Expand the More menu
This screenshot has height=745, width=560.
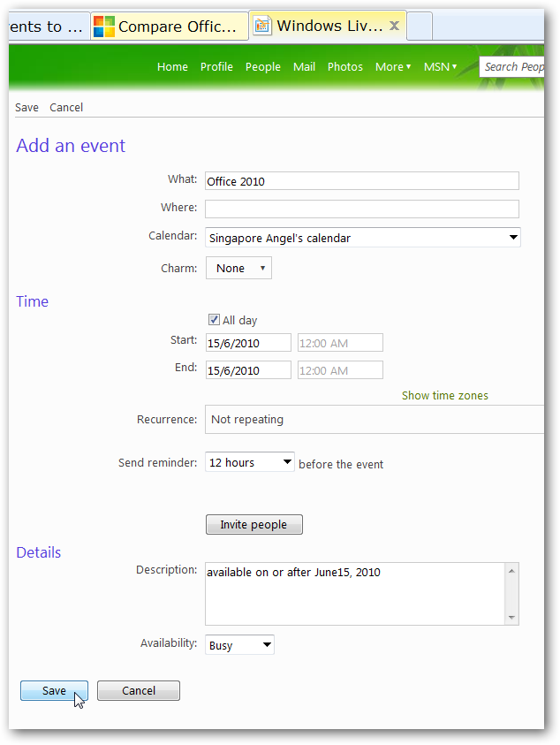coord(393,67)
